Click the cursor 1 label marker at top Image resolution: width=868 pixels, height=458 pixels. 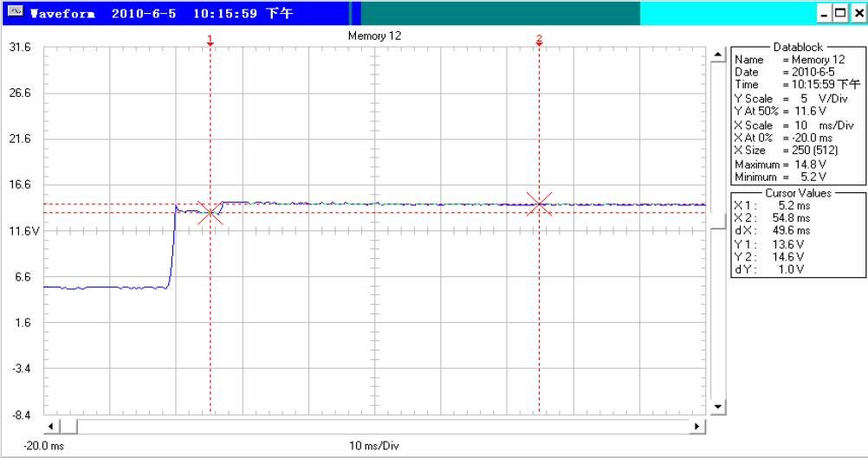point(210,40)
